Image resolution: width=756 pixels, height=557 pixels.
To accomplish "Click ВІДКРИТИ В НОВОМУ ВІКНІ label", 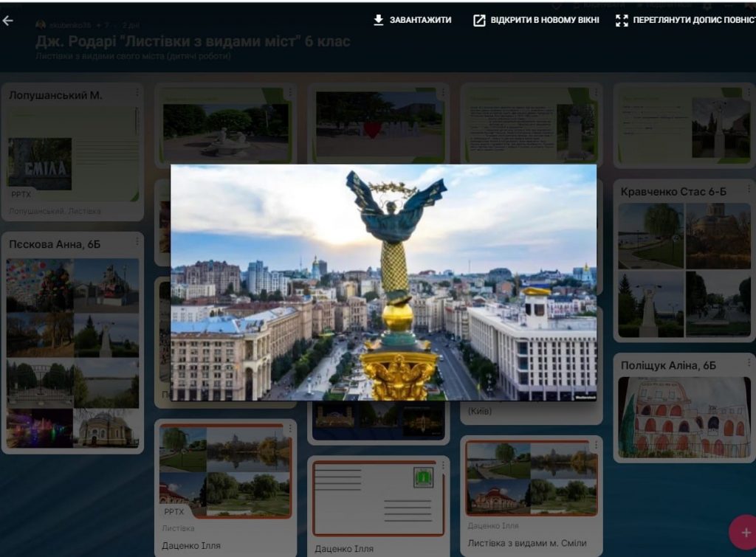I will tap(545, 20).
